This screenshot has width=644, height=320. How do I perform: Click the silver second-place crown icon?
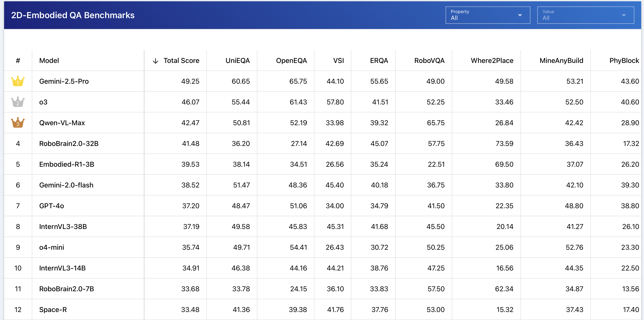18,102
